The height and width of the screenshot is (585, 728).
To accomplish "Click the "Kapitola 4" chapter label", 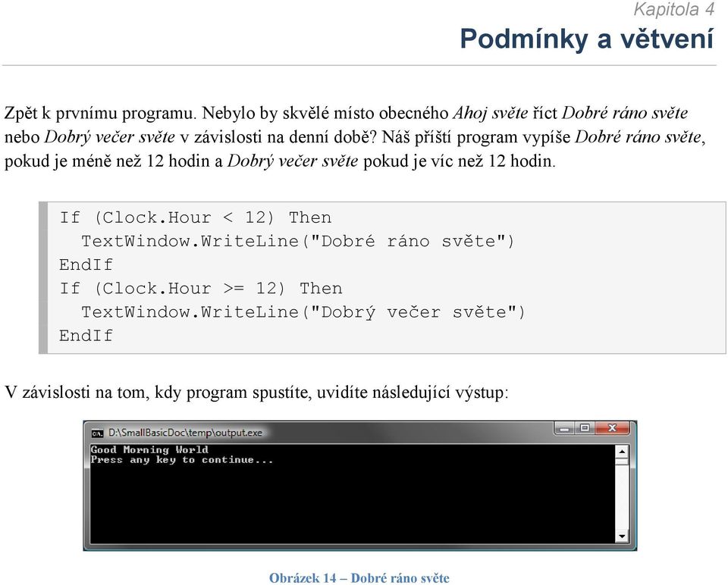I will (x=673, y=9).
